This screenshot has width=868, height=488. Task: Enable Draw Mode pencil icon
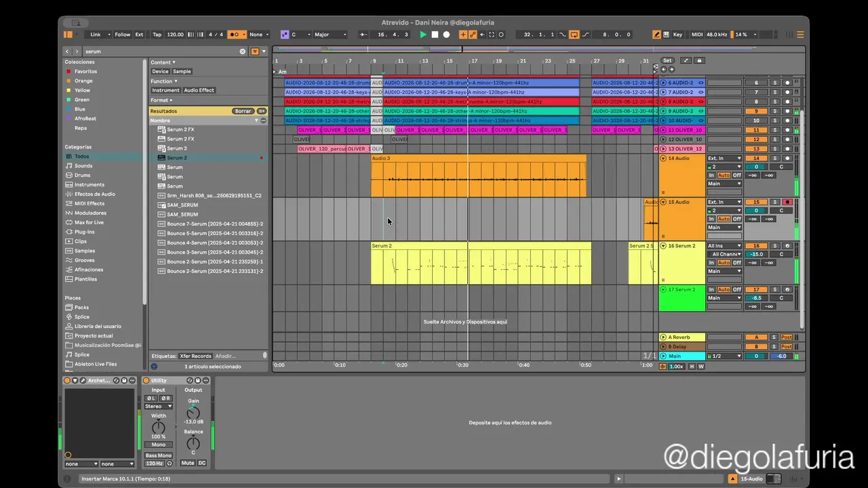click(x=656, y=35)
